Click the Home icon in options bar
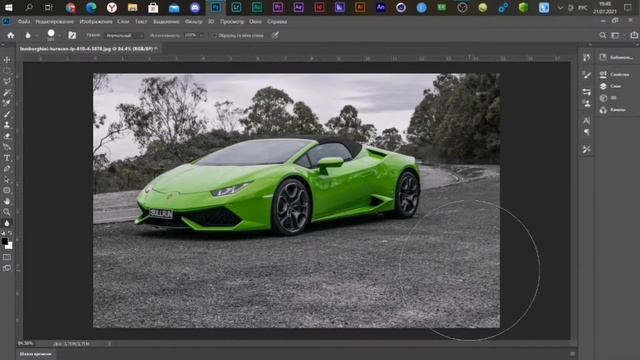 click(11, 36)
